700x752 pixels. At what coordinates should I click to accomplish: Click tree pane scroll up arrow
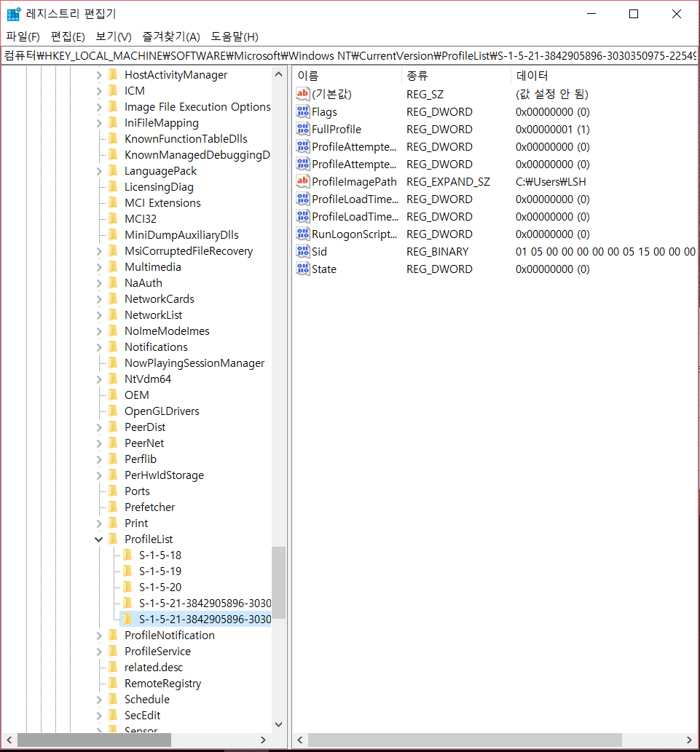click(x=279, y=74)
